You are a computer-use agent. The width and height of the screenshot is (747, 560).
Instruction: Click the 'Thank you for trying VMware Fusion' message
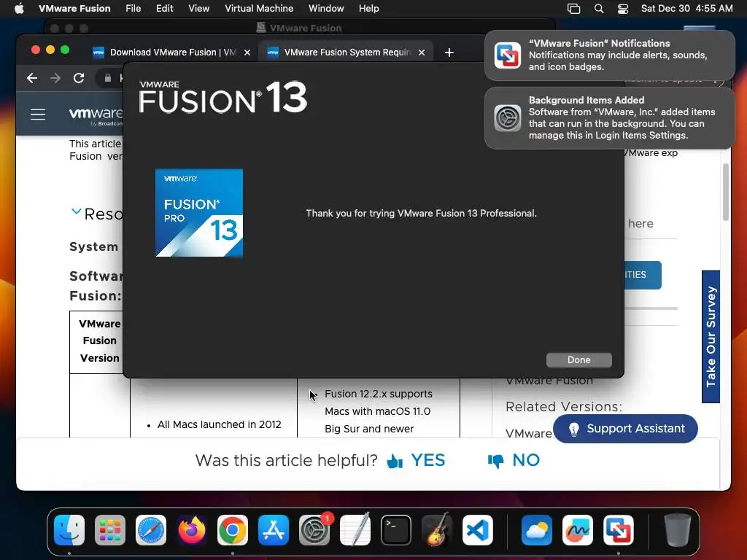click(421, 214)
